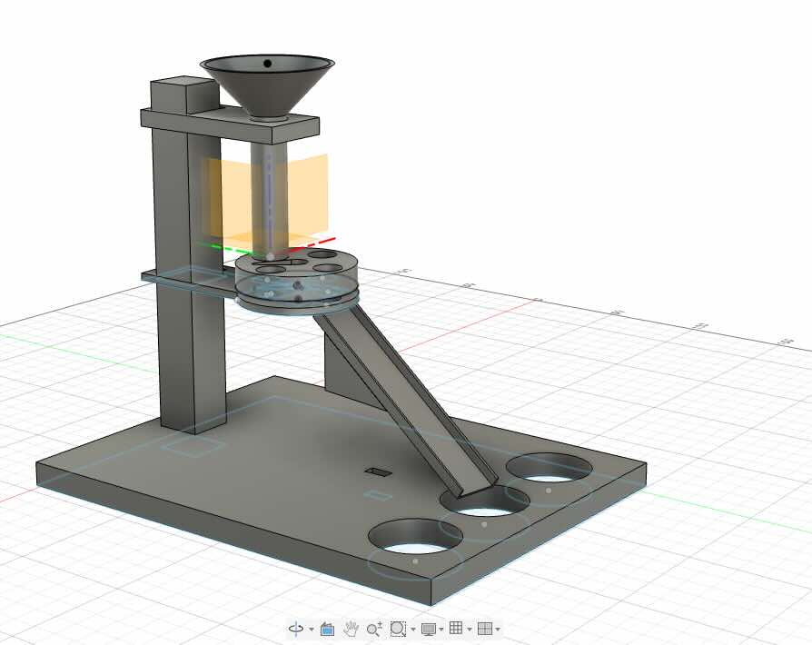This screenshot has width=812, height=645.
Task: Open the Orbit type dropdown arrow
Action: [x=312, y=630]
